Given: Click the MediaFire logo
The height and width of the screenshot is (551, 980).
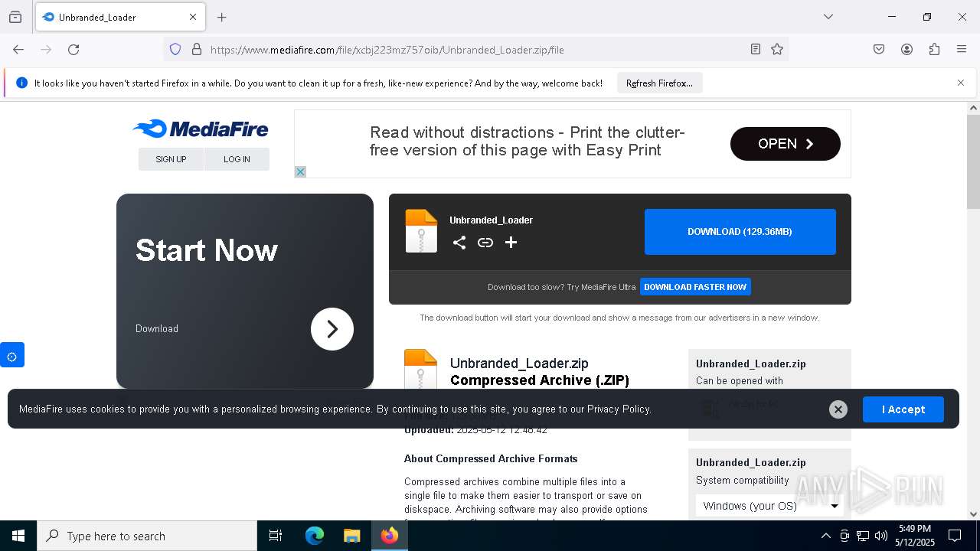Looking at the screenshot, I should 201,129.
